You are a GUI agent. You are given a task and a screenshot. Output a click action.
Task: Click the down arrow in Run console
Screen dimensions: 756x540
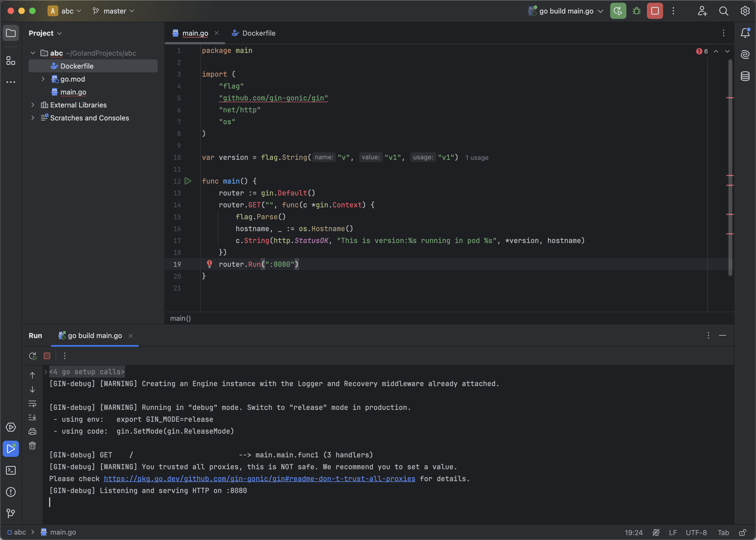[x=32, y=390]
